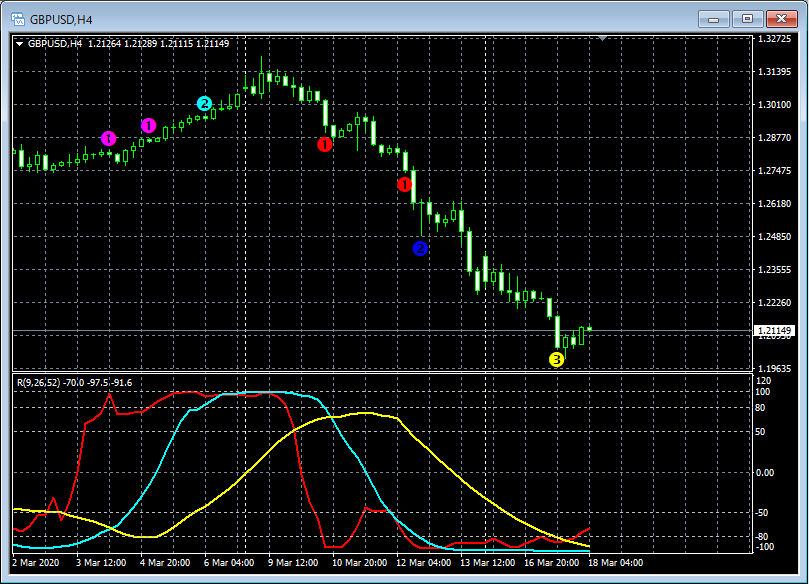Expand the dropdown arrow beside GBPUSD,H4 label
Image resolution: width=809 pixels, height=584 pixels.
pyautogui.click(x=19, y=43)
